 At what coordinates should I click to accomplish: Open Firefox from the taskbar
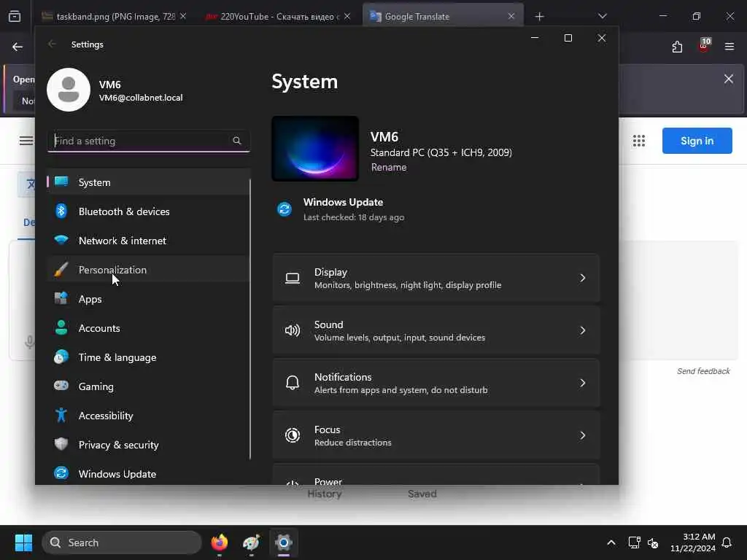click(219, 542)
